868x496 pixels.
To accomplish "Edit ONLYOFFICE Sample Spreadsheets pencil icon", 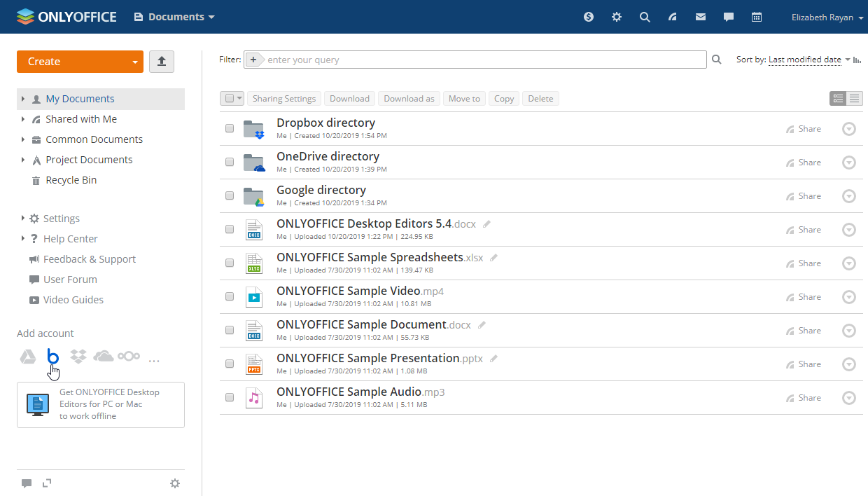I will coord(493,258).
